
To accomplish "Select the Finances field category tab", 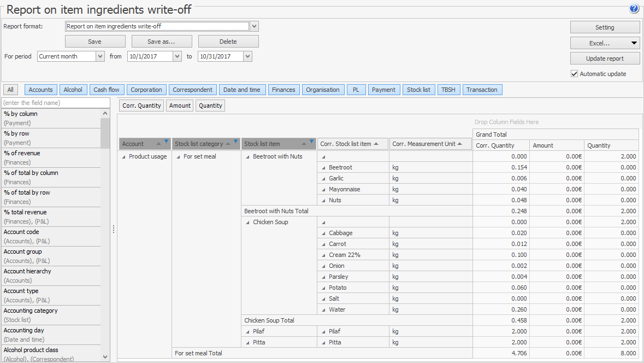I will (283, 90).
